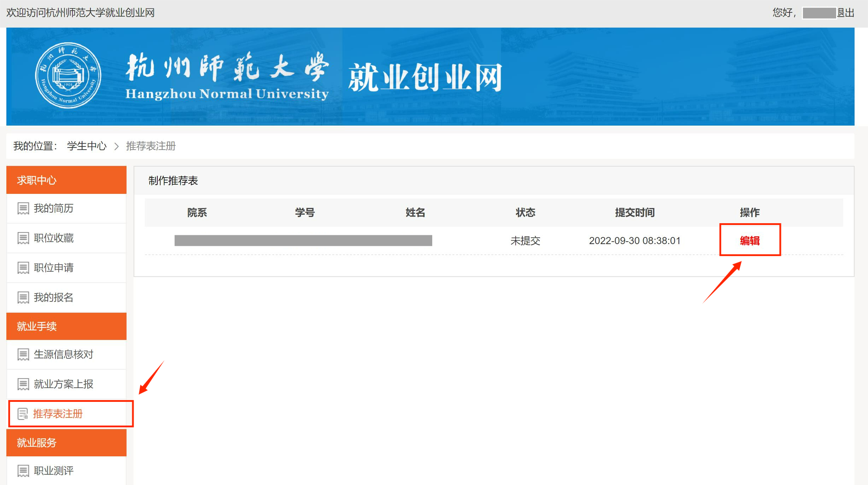Click the 生源信息核对 list icon
The image size is (868, 485).
tap(23, 354)
